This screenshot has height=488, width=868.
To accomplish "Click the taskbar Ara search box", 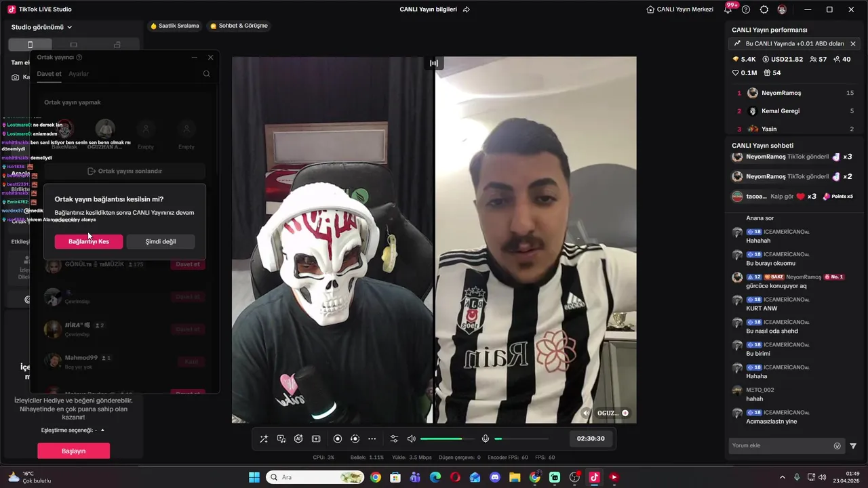I will coord(315,477).
